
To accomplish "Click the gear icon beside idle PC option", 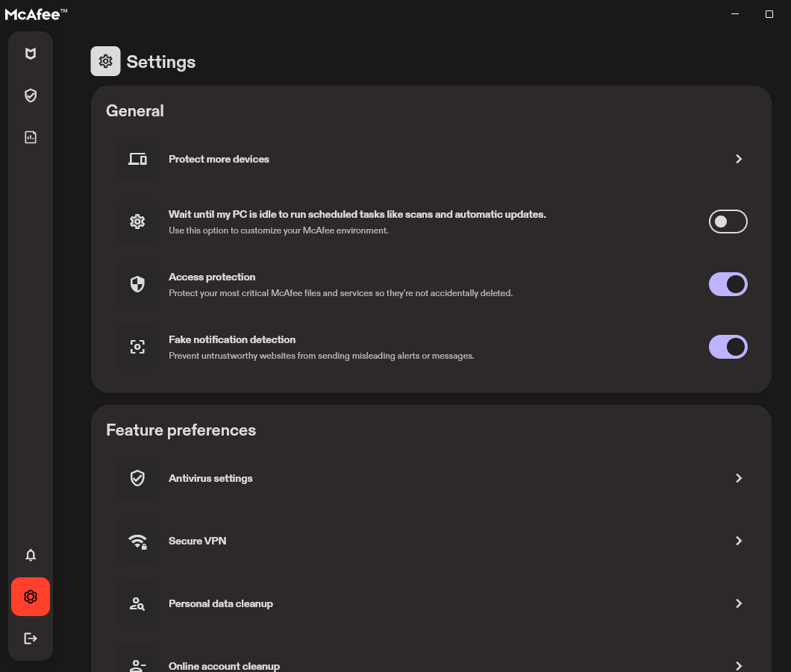I will [137, 222].
